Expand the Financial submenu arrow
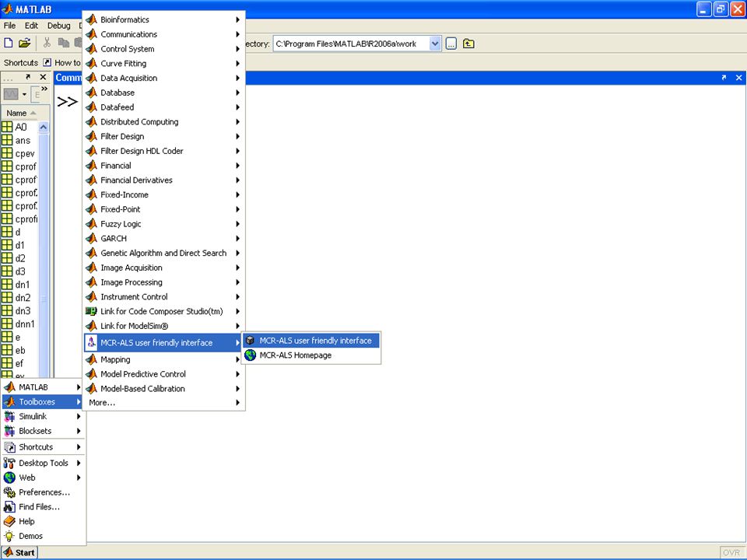This screenshot has height=560, width=747. [x=237, y=165]
